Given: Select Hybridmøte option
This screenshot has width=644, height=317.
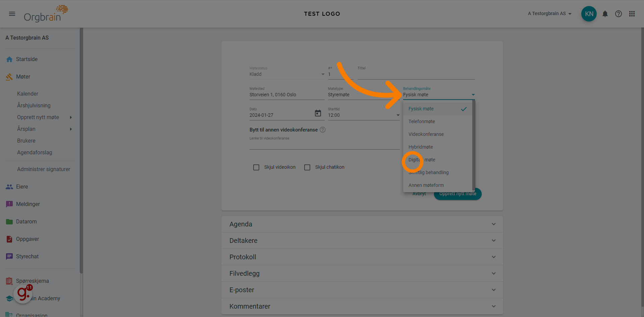Looking at the screenshot, I should coord(438,147).
